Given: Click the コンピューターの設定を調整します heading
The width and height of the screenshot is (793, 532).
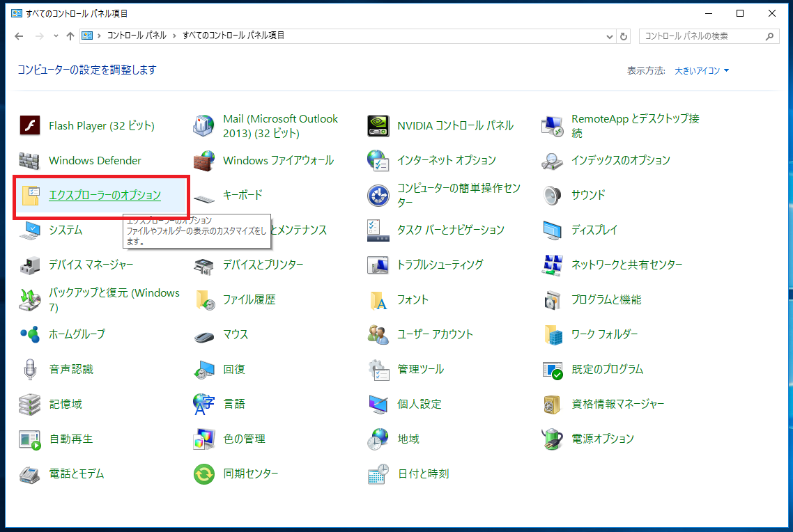Looking at the screenshot, I should tap(87, 70).
